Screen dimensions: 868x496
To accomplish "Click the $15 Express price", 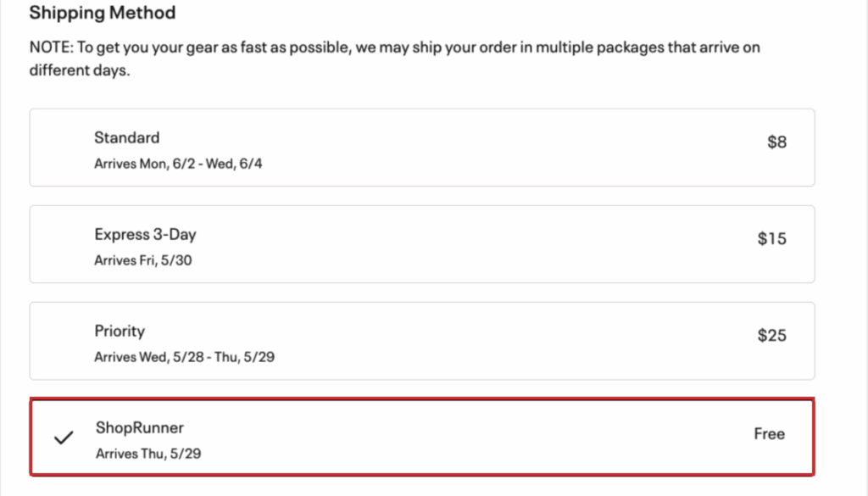I will pyautogui.click(x=772, y=239).
